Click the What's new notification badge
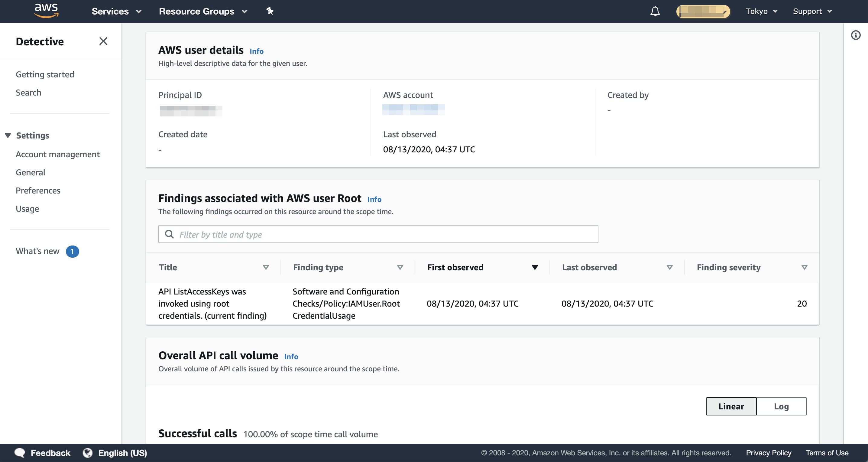Image resolution: width=868 pixels, height=462 pixels. pos(72,251)
